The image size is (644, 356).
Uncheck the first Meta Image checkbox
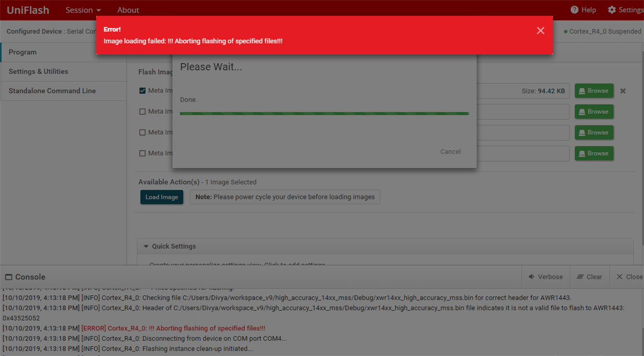[142, 91]
